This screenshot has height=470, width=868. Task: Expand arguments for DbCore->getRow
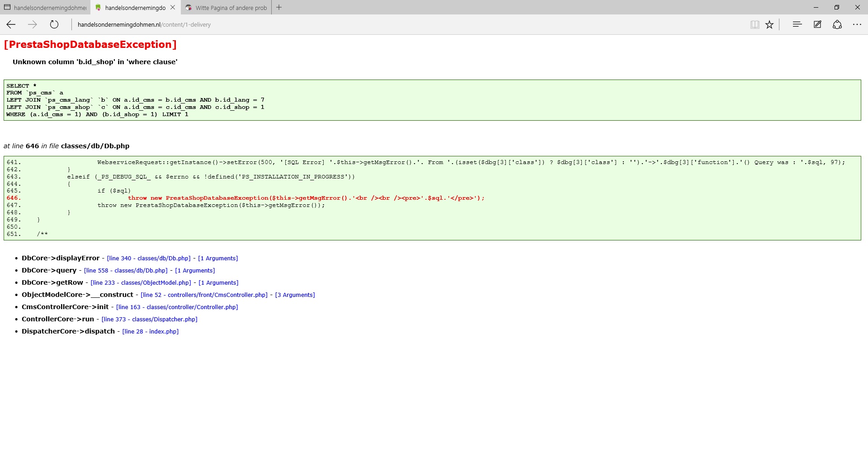pos(218,283)
